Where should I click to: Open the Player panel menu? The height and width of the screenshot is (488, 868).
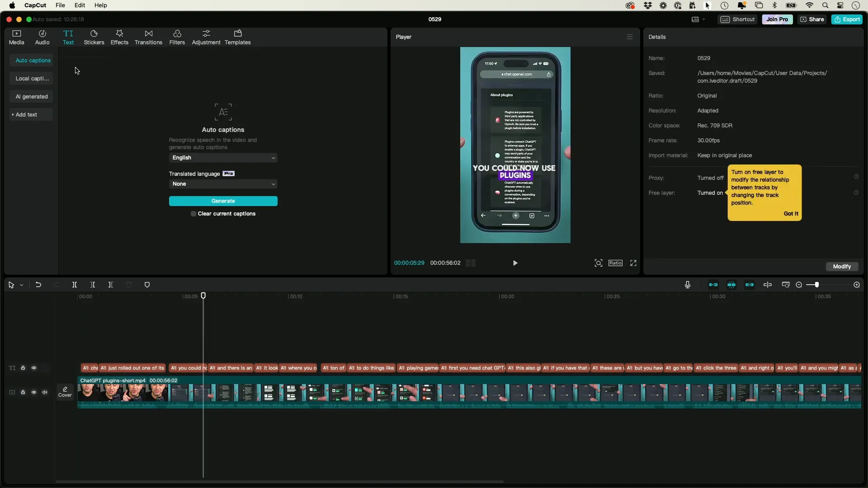pyautogui.click(x=630, y=37)
